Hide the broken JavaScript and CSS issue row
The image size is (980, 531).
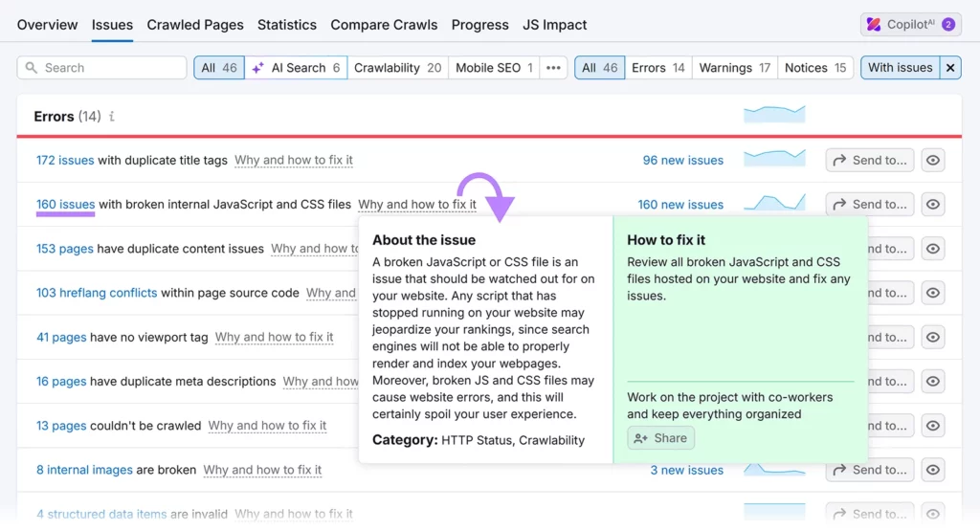pyautogui.click(x=933, y=205)
